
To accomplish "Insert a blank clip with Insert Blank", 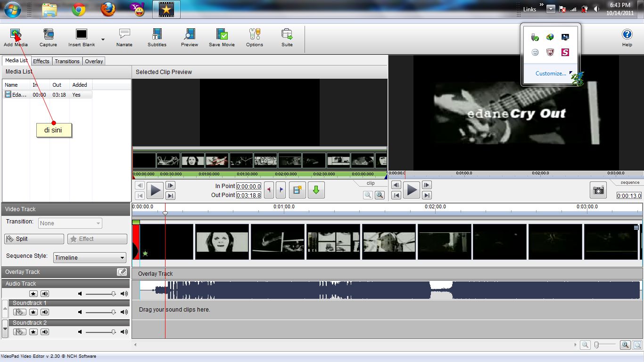I will 82,38.
